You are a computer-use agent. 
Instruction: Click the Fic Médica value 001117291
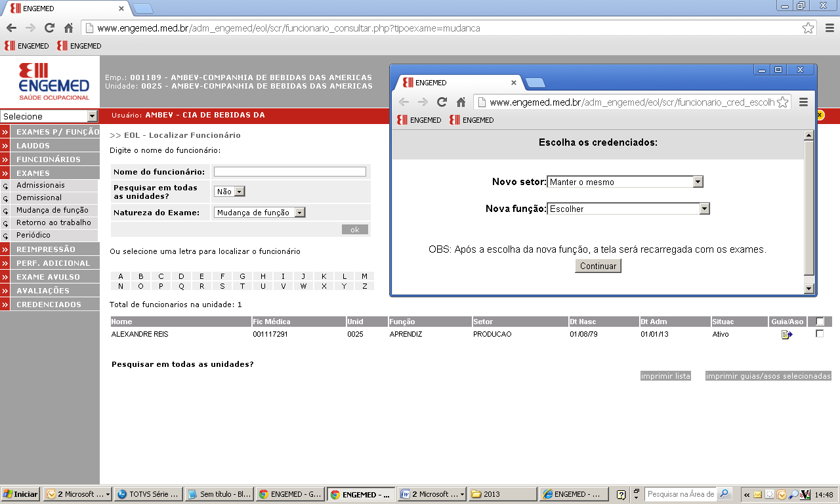[270, 334]
